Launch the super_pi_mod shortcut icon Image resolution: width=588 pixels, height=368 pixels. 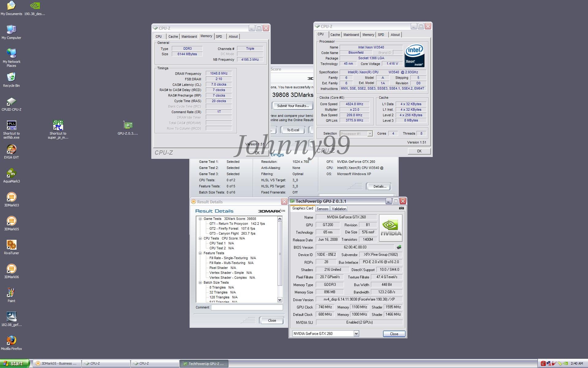(58, 129)
